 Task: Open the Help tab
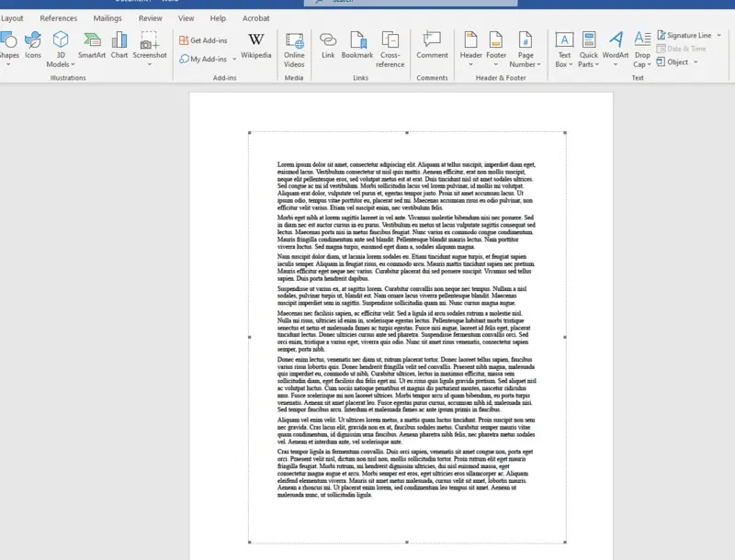218,18
